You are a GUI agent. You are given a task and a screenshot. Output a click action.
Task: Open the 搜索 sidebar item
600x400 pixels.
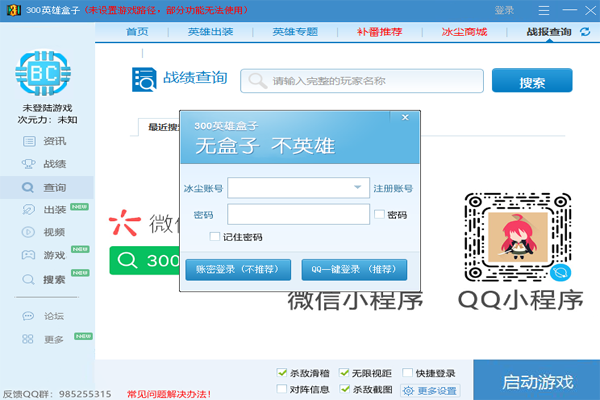[x=44, y=279]
